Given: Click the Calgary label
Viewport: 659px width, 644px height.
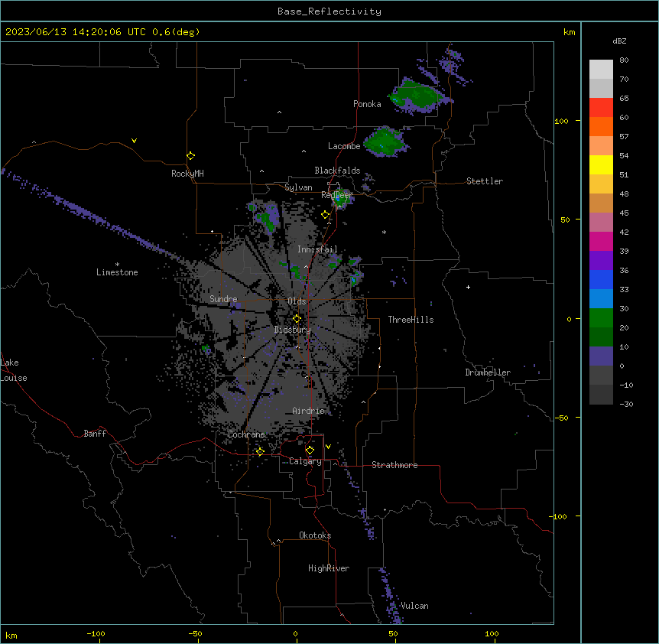Looking at the screenshot, I should point(305,461).
